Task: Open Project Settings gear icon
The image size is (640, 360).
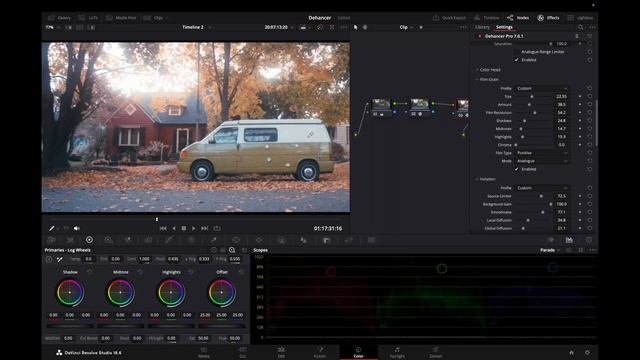Action: click(x=587, y=353)
